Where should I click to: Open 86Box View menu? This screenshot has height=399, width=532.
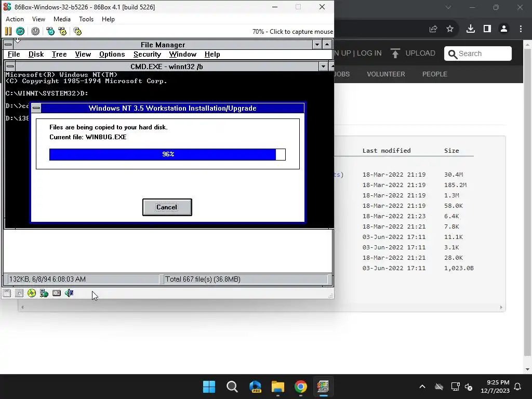pos(38,19)
